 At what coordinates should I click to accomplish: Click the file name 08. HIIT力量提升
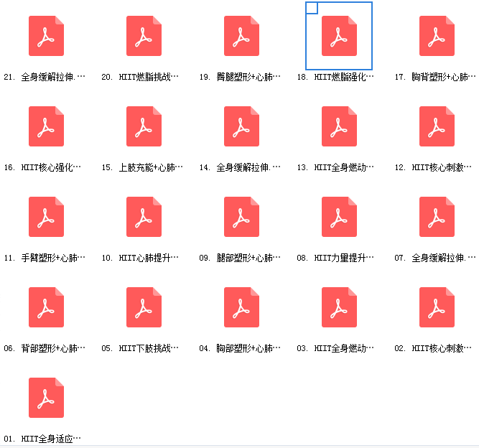pos(335,258)
